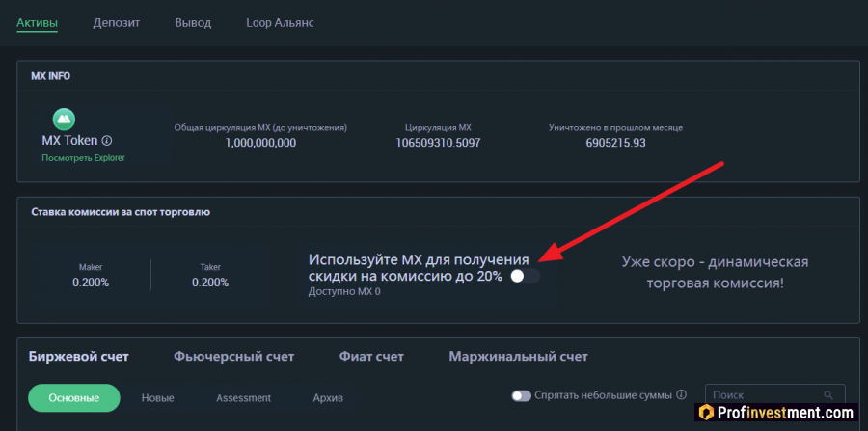Open the Активы tab
This screenshot has width=868, height=431.
pos(37,23)
